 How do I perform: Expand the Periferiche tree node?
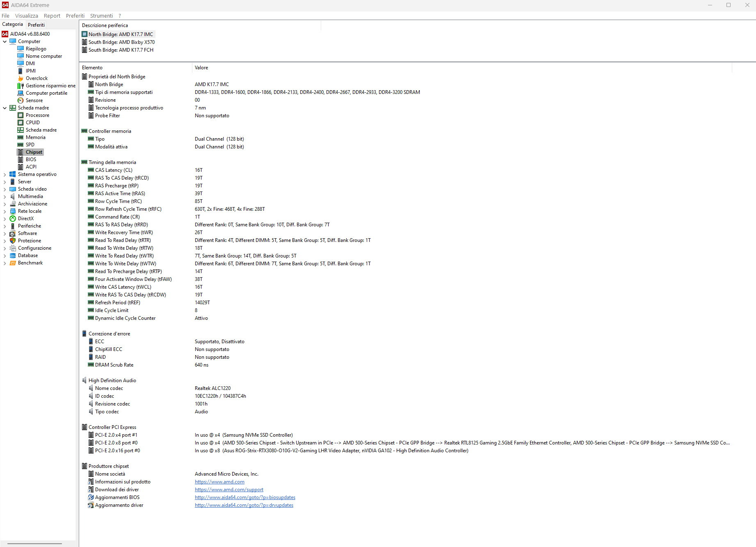pyautogui.click(x=5, y=226)
